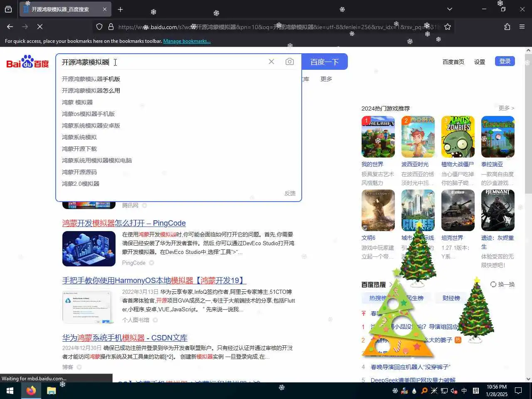Open 设置 settings link

[x=480, y=62]
